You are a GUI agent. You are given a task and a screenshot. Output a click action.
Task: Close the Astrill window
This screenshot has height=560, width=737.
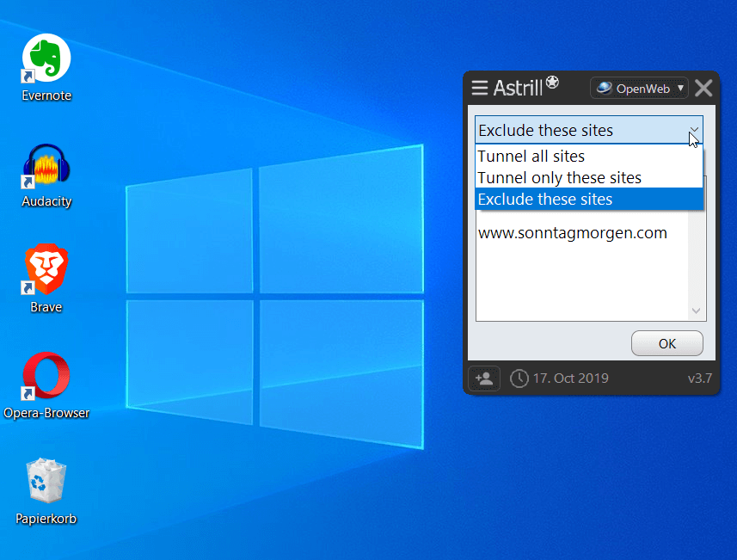(703, 88)
